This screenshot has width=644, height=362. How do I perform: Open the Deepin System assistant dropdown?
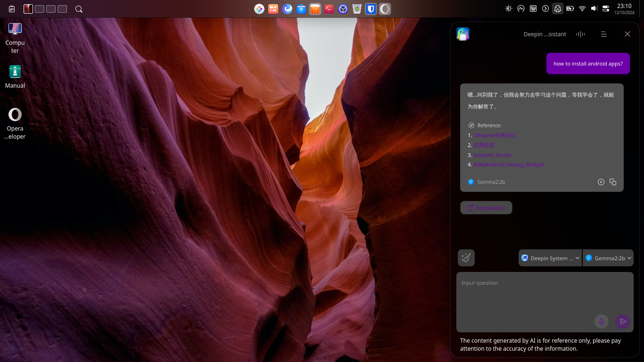550,258
